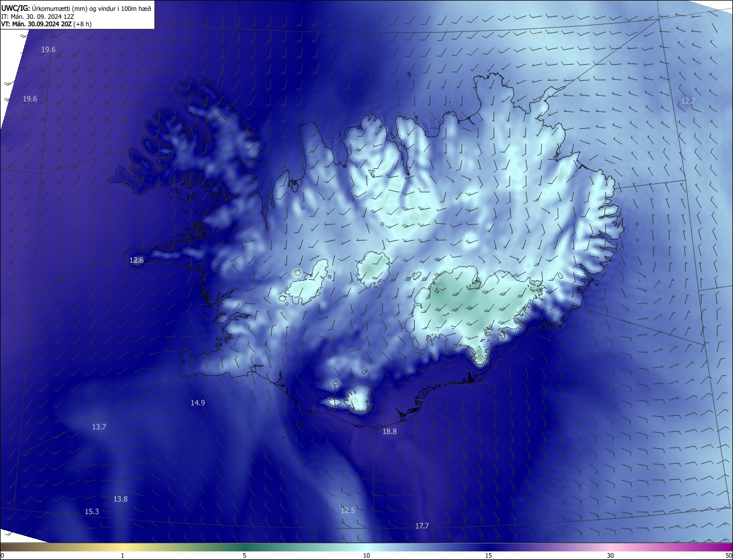Click the 12.6 value on the map

pyautogui.click(x=136, y=261)
